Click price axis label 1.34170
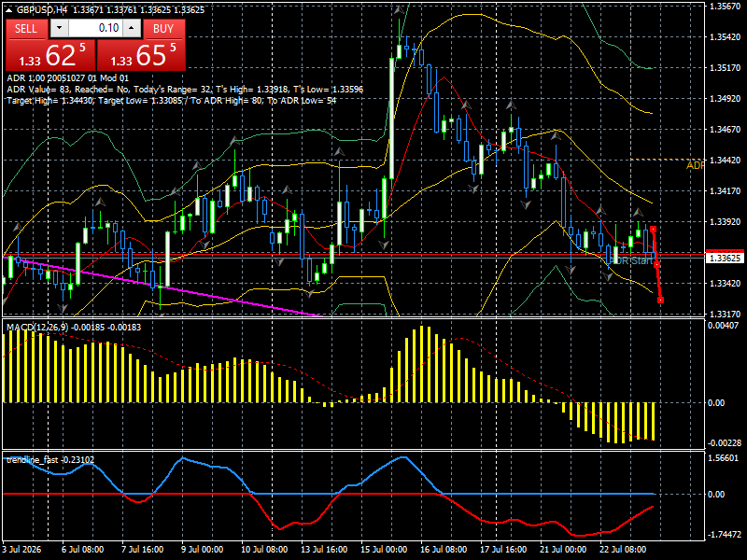The width and height of the screenshot is (747, 560). pyautogui.click(x=726, y=191)
